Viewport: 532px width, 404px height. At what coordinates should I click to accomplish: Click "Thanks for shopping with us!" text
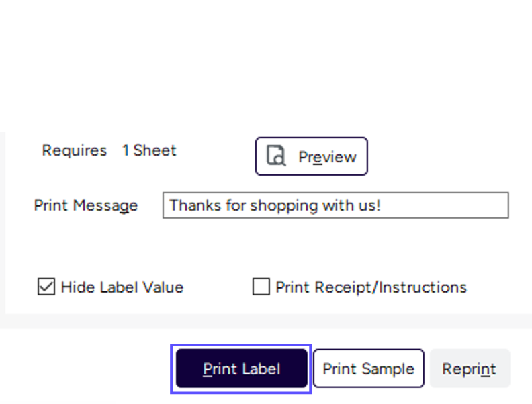click(275, 205)
